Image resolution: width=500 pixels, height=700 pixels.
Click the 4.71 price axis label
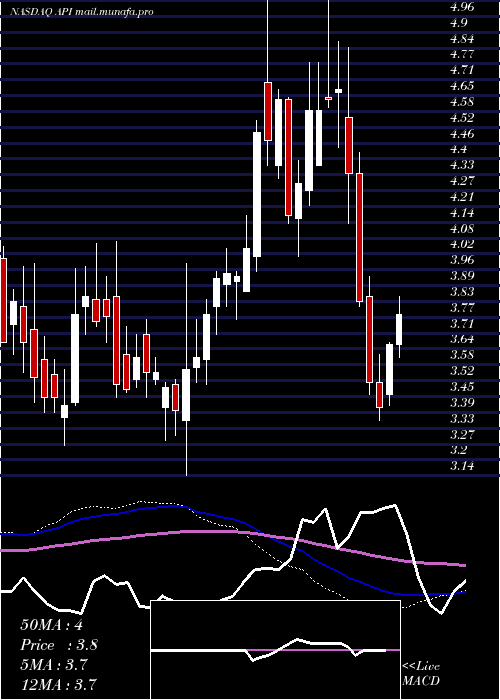pos(463,70)
